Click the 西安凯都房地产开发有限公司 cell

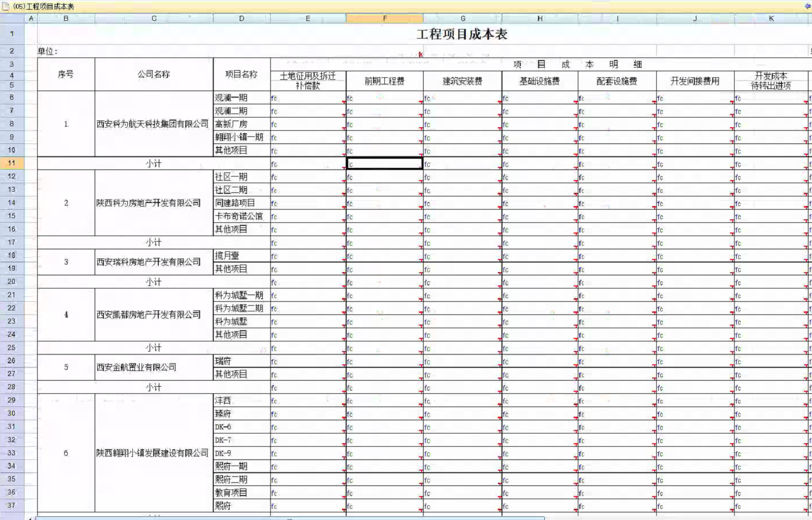pyautogui.click(x=154, y=314)
